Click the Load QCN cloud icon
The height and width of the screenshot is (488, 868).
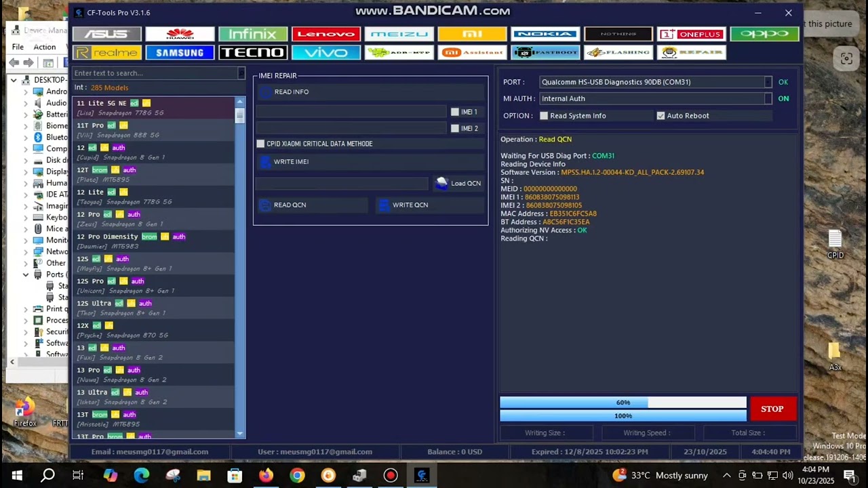441,183
